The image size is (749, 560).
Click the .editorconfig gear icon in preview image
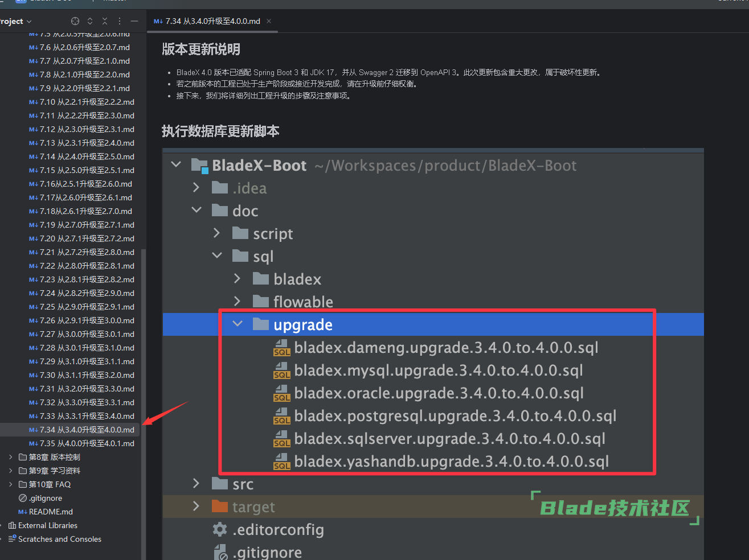(220, 529)
